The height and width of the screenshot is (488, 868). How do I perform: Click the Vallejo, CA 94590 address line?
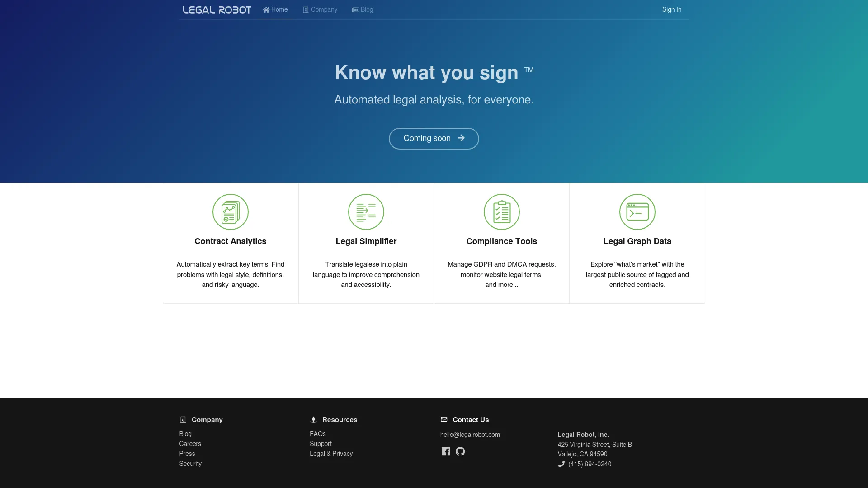[x=583, y=454]
